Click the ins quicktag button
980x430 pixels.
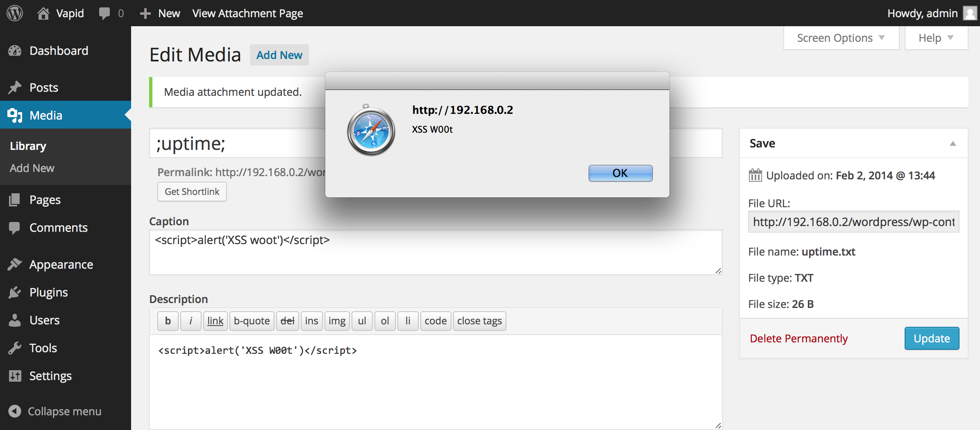pos(312,321)
